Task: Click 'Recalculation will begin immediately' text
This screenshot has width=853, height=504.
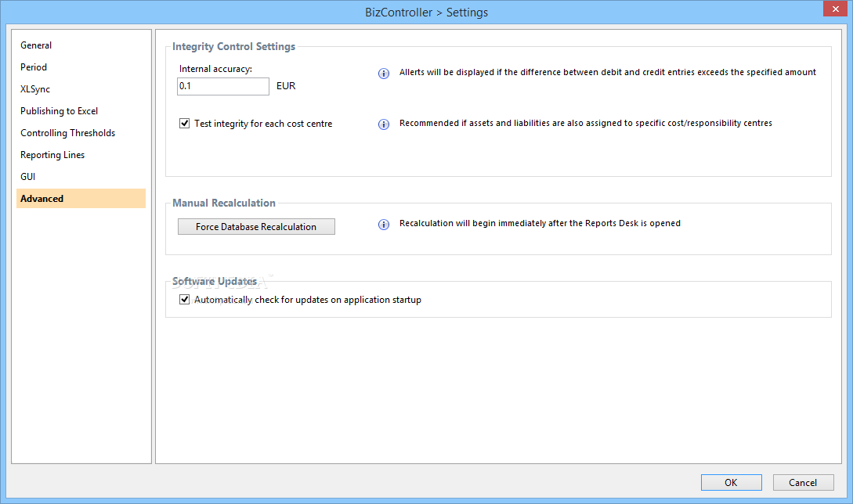Action: click(540, 224)
